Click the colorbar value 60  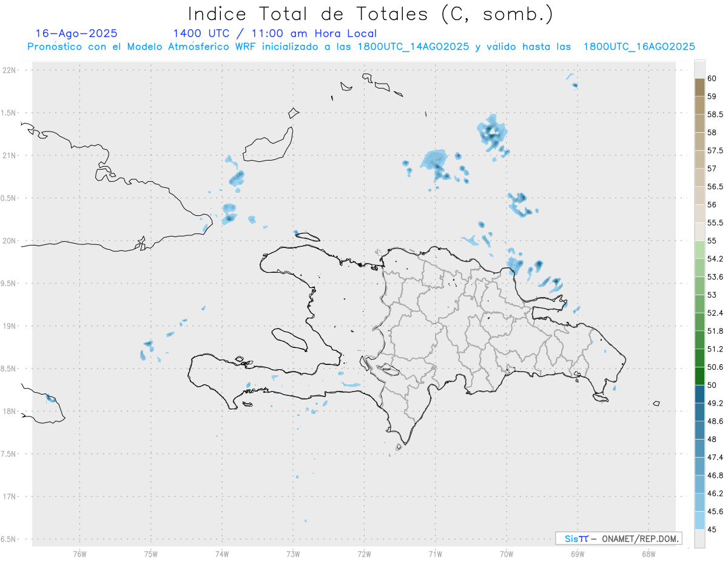point(712,78)
